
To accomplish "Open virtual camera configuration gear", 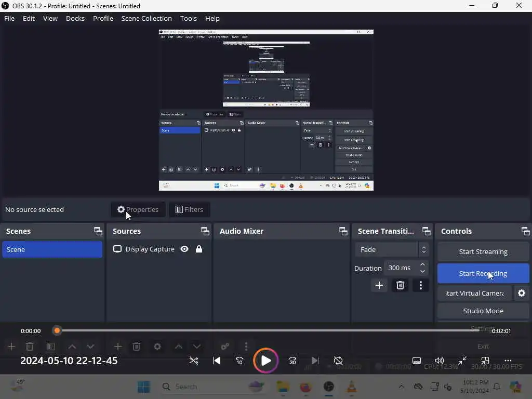I will pos(522,293).
